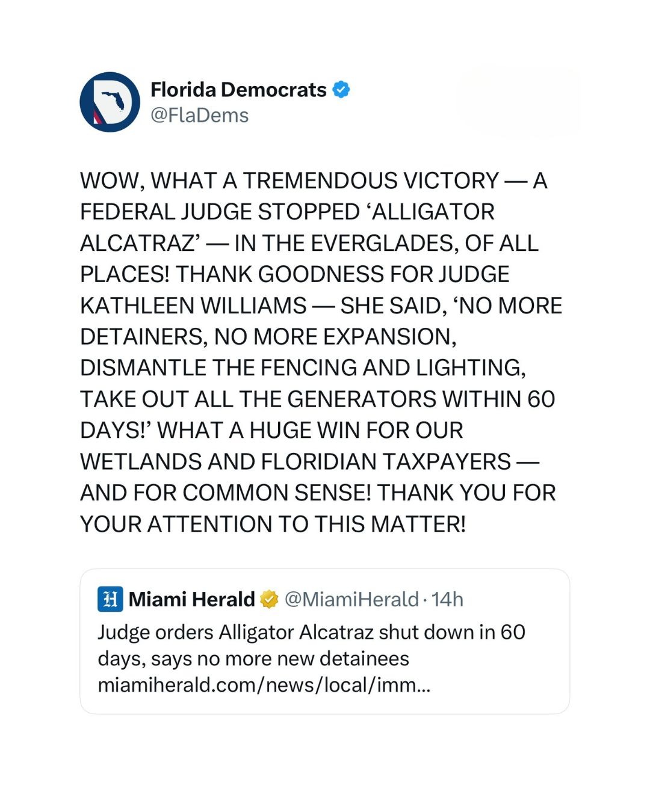Click the 'DISMANTLE THE FENCING AND LIGHTING' line
Screen dimensions: 650x812
pyautogui.click(x=303, y=368)
